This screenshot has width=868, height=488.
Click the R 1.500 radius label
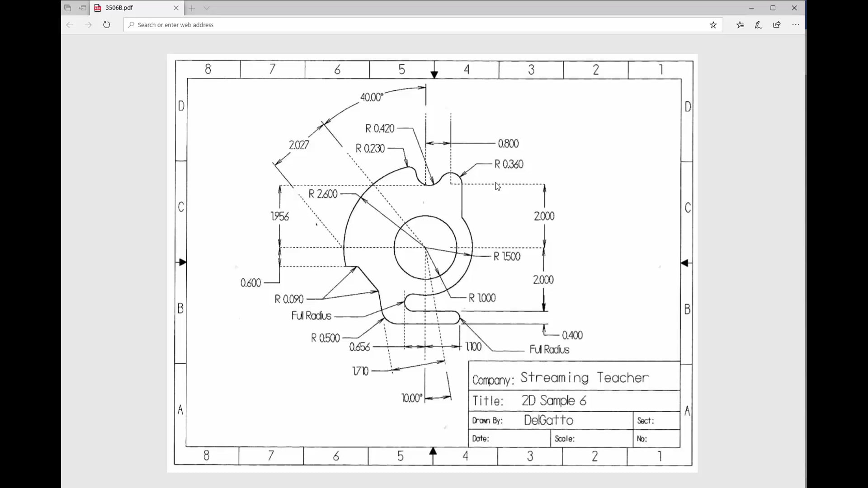click(507, 257)
